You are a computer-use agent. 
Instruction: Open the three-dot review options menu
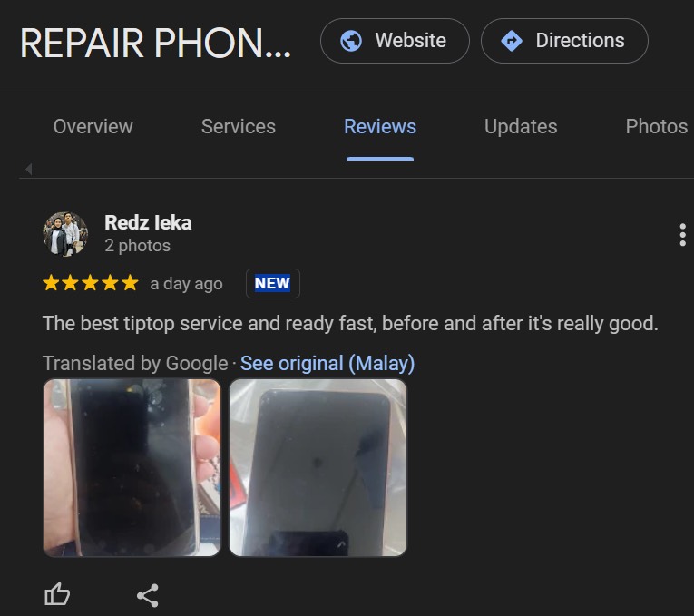(x=682, y=235)
